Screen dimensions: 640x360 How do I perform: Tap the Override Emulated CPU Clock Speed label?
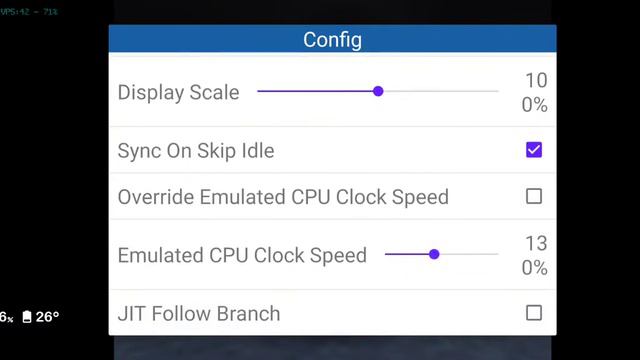coord(283,197)
